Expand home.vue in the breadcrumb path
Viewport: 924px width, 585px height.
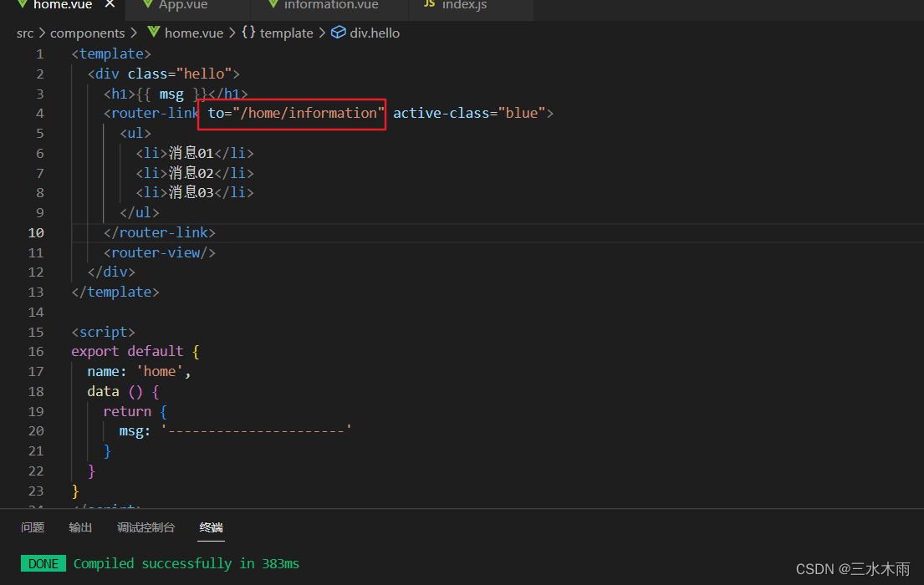[195, 33]
